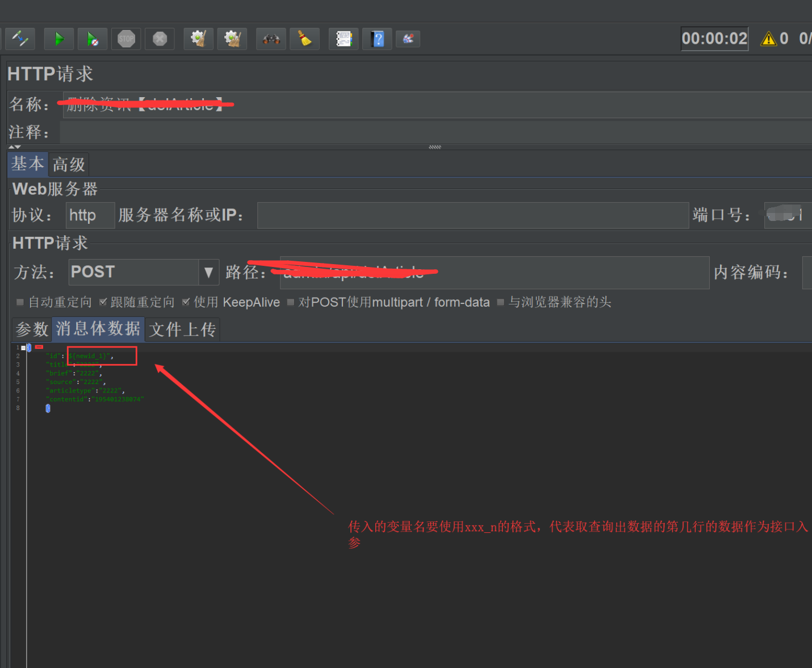
Task: Uncheck 使用KeepAlive option
Action: [186, 302]
